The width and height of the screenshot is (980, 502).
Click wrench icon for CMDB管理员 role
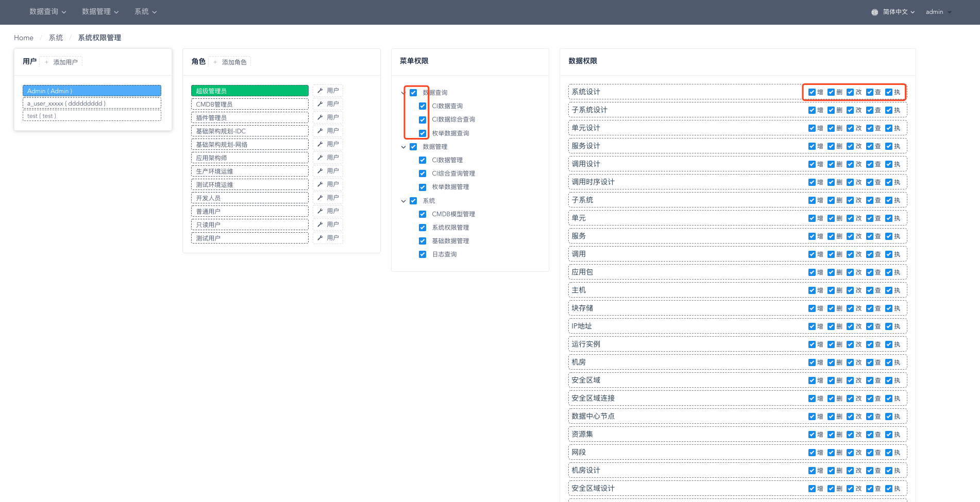(320, 104)
